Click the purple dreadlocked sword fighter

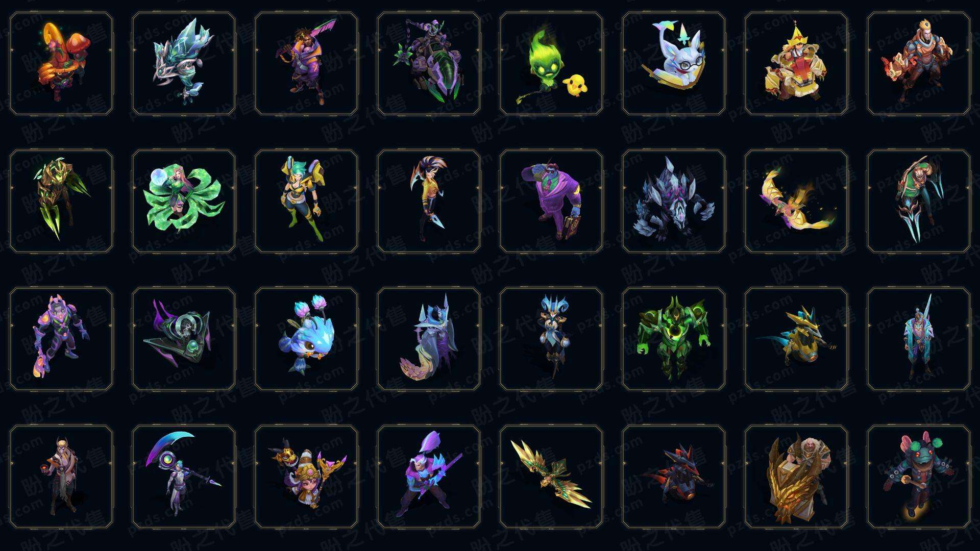coord(306,63)
